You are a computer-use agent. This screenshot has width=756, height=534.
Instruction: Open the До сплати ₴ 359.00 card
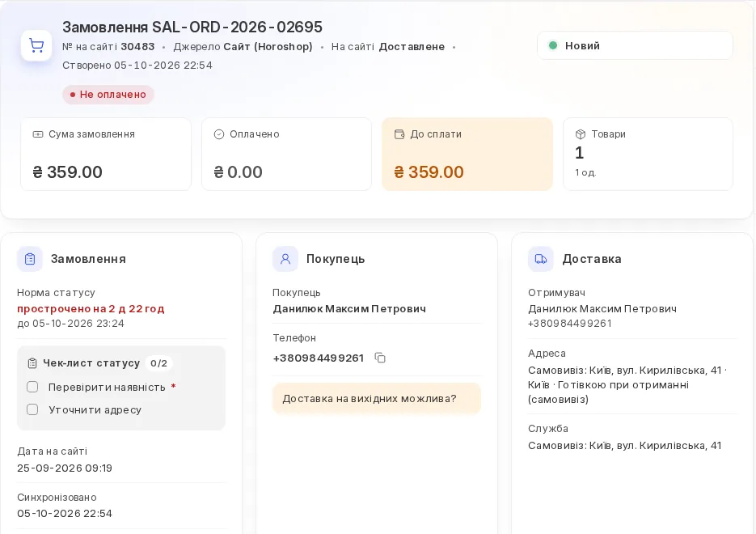[467, 154]
